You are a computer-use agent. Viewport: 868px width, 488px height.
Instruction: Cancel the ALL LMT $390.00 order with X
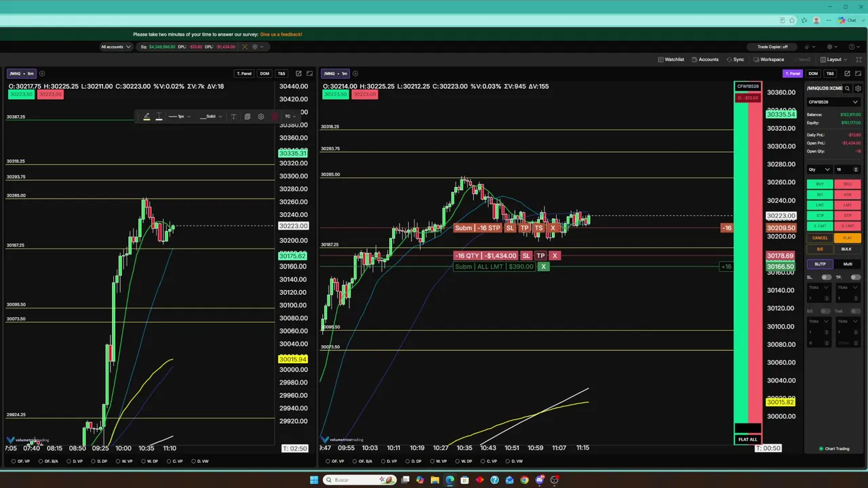click(543, 266)
